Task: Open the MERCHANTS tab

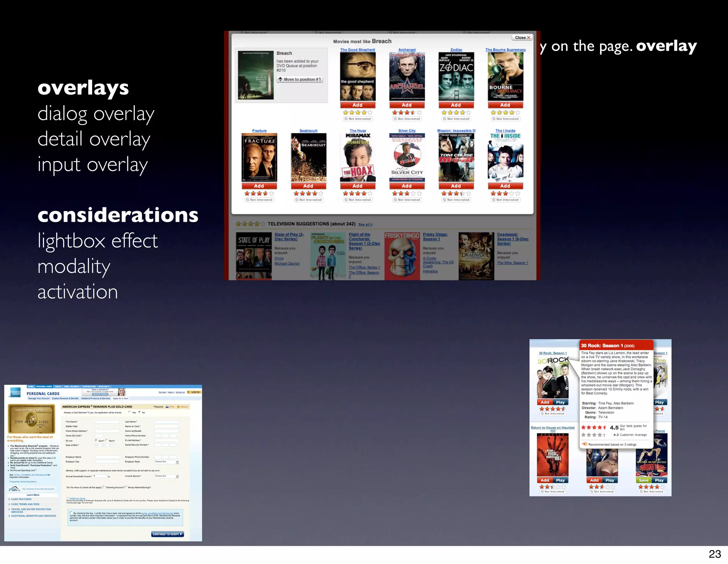Action: pyautogui.click(x=104, y=386)
